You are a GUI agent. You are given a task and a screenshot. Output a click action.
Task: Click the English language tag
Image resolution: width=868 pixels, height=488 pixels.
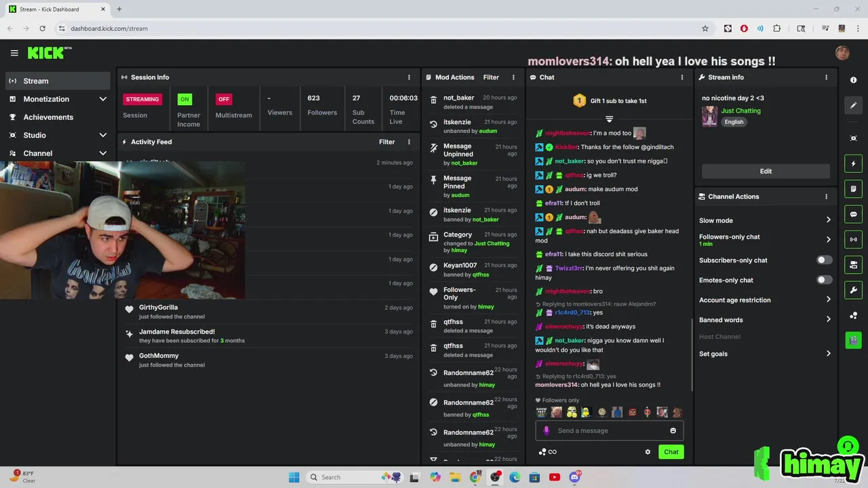734,122
